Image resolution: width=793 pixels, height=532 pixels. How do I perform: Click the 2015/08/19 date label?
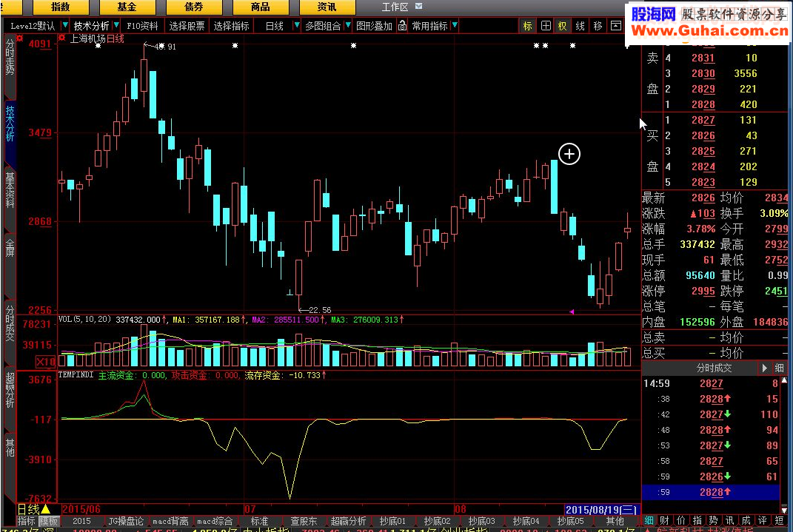(602, 509)
